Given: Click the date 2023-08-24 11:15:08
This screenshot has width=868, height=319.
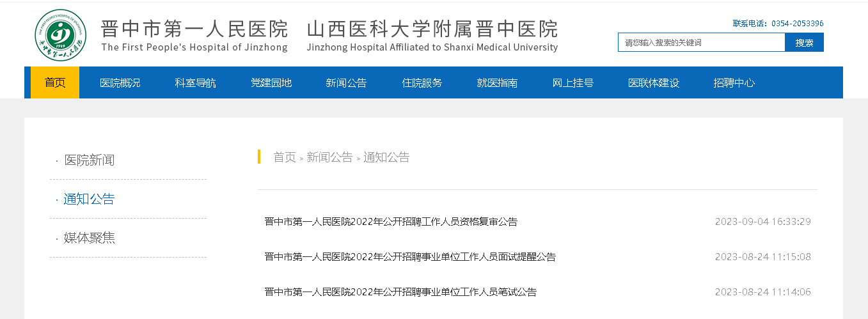Looking at the screenshot, I should coord(763,257).
